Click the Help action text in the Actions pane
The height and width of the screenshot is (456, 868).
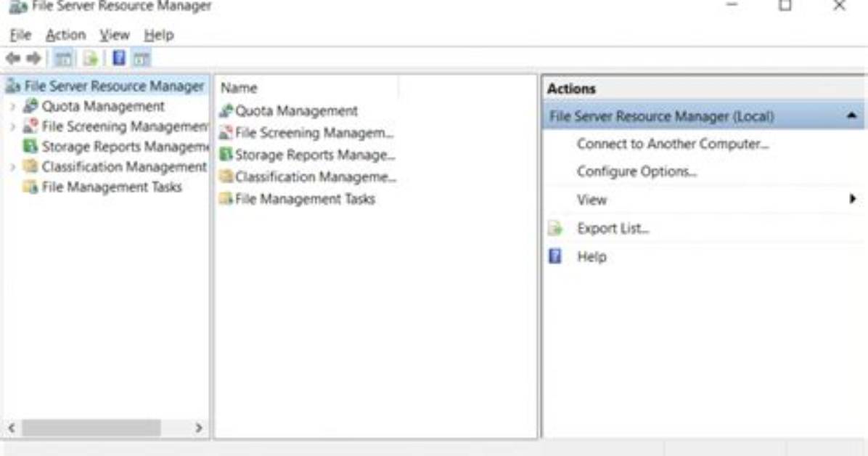coord(591,257)
